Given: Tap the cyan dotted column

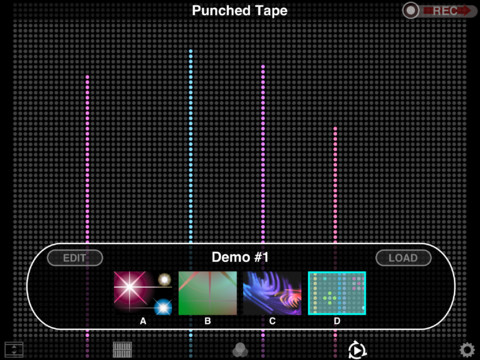Looking at the screenshot, I should point(191,147).
